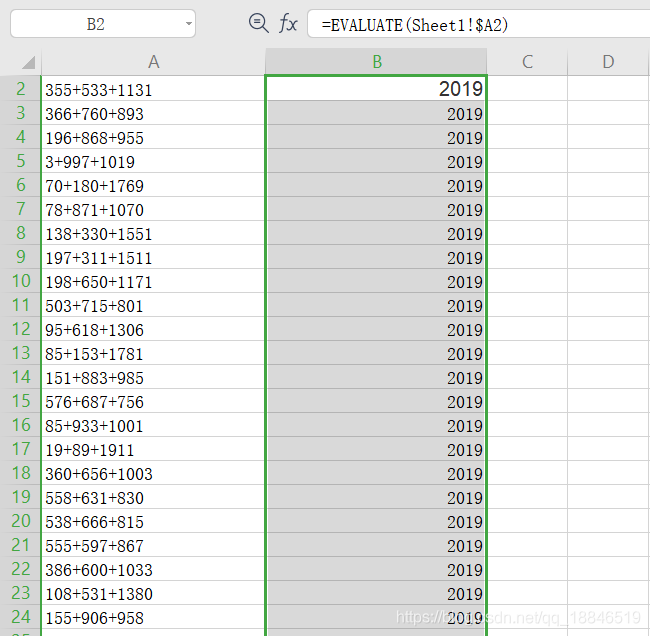Select row 17 header
Screen dimensions: 650x636
point(21,449)
